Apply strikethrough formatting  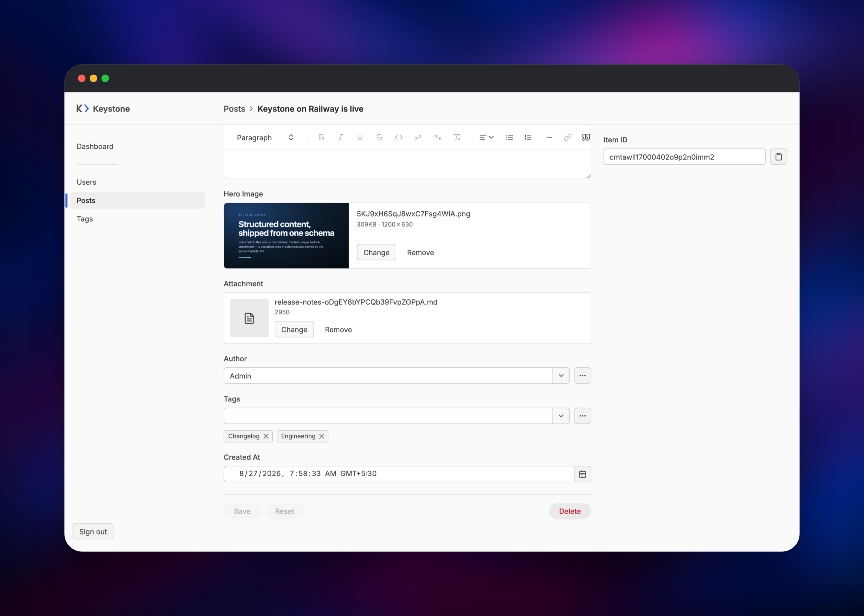[379, 137]
